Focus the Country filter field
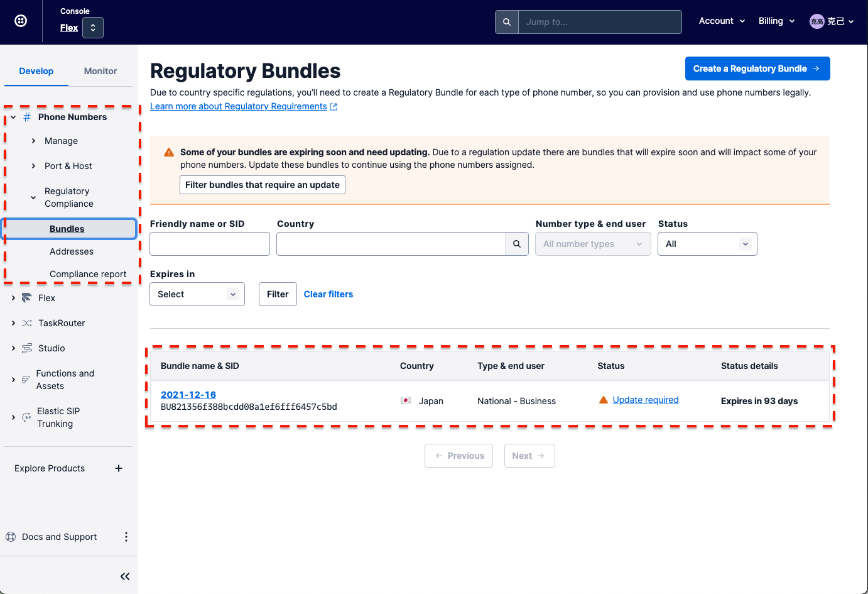 pyautogui.click(x=391, y=244)
